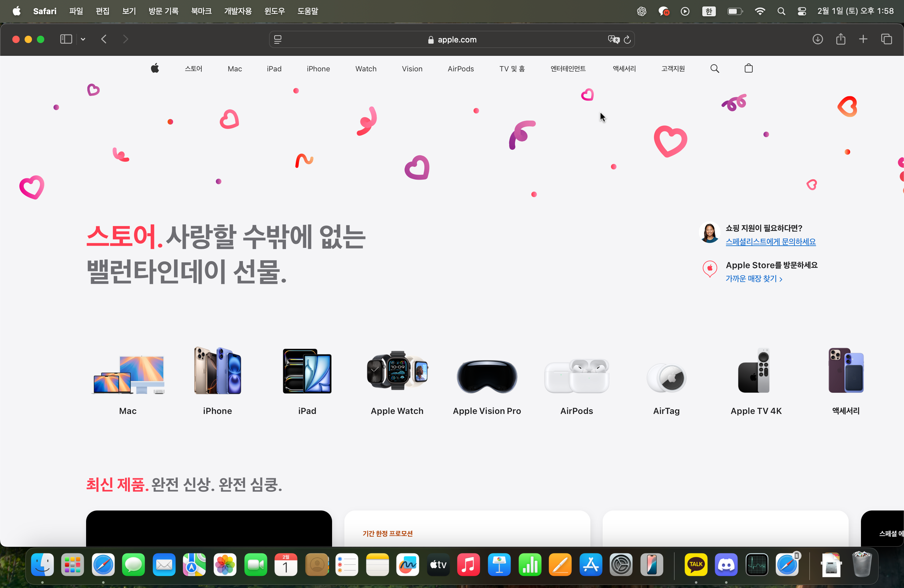Open the 개발자용 menu
Screen dimensions: 904x588
238,11
